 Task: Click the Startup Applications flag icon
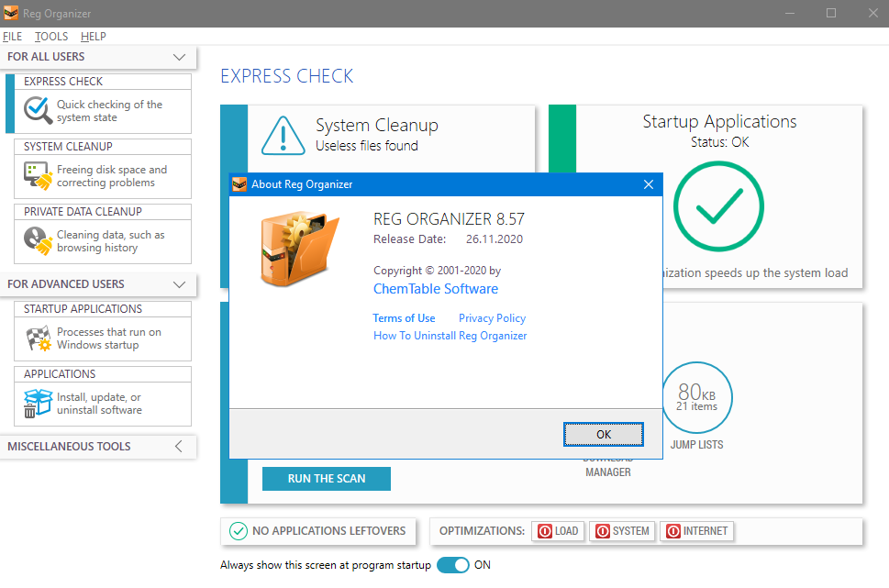(x=38, y=338)
